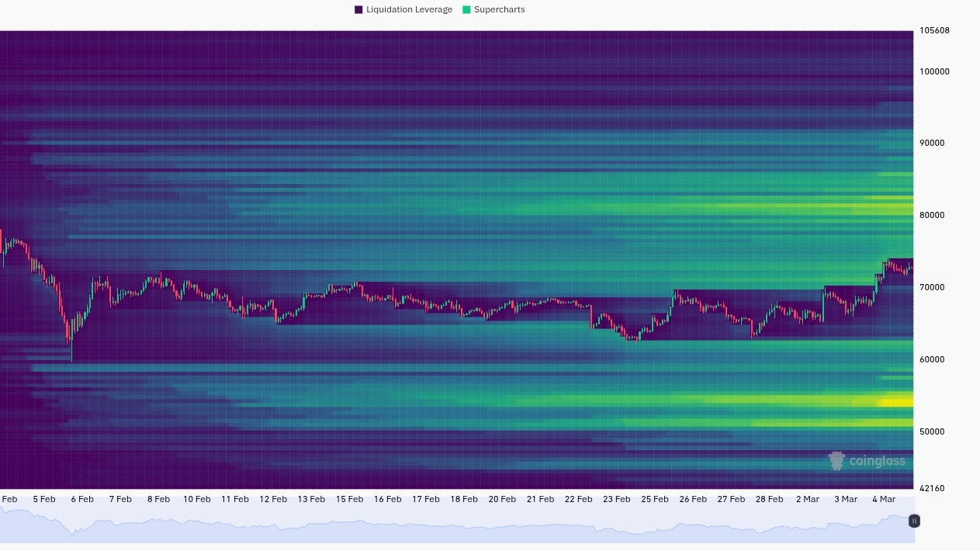Click the 23 Feb date label

click(x=617, y=499)
